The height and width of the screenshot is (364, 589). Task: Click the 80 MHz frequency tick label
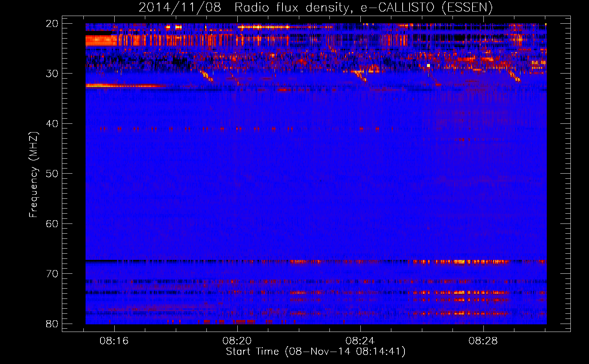point(52,324)
